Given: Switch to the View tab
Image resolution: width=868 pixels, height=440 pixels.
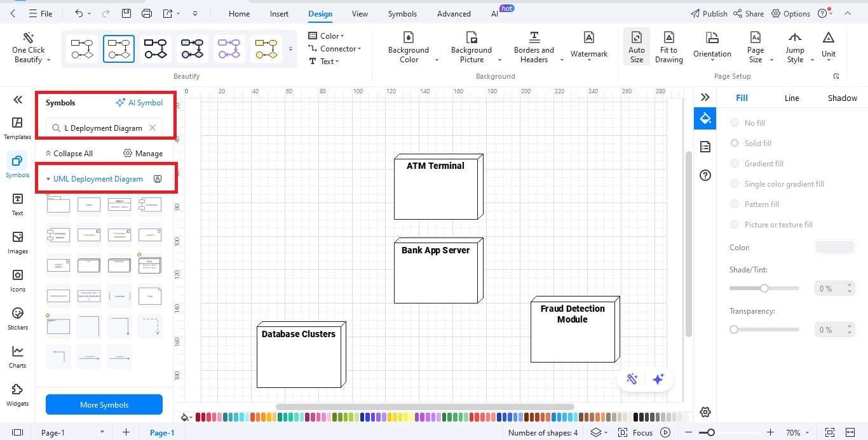Looking at the screenshot, I should click(x=360, y=13).
